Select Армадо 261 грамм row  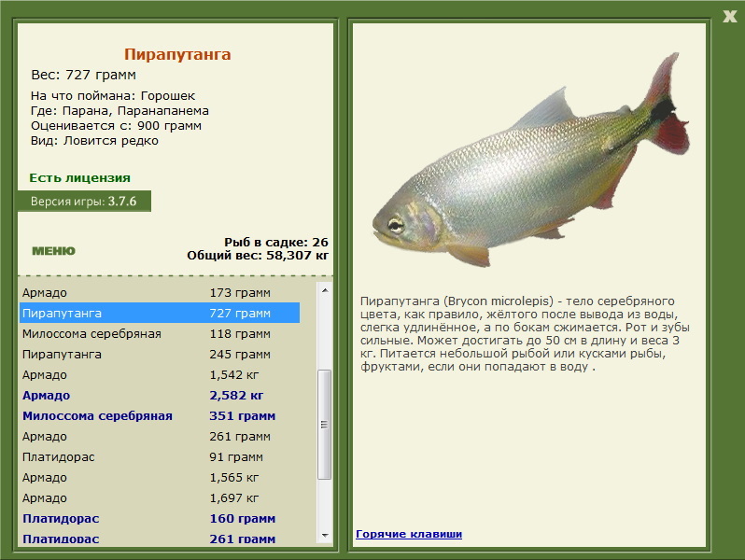(160, 437)
